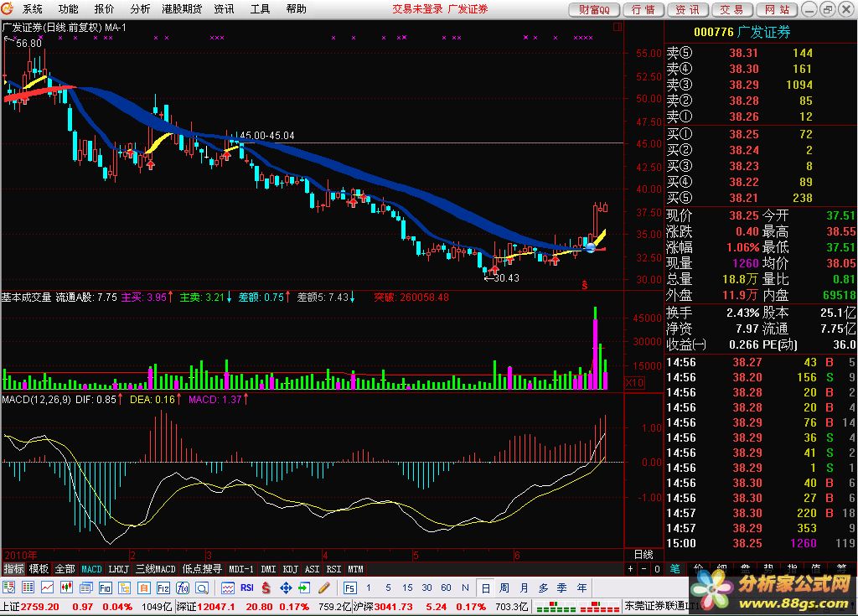Open the 功能 menu

click(x=68, y=8)
